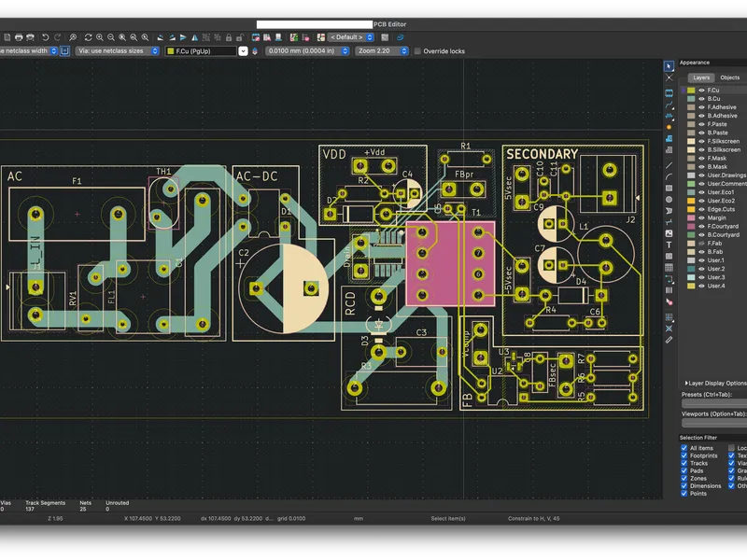747x560 pixels.
Task: Select the Add Via tool
Action: 669,127
